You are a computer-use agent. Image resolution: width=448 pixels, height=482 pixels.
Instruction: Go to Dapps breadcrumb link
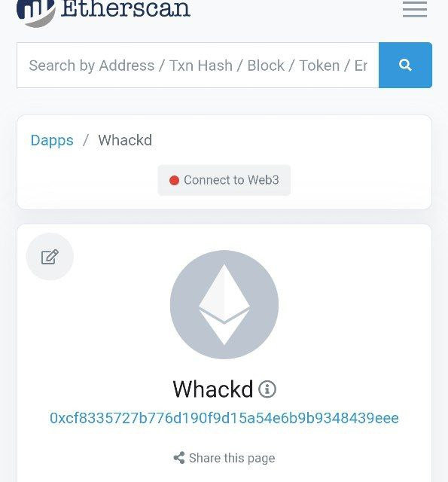click(52, 141)
